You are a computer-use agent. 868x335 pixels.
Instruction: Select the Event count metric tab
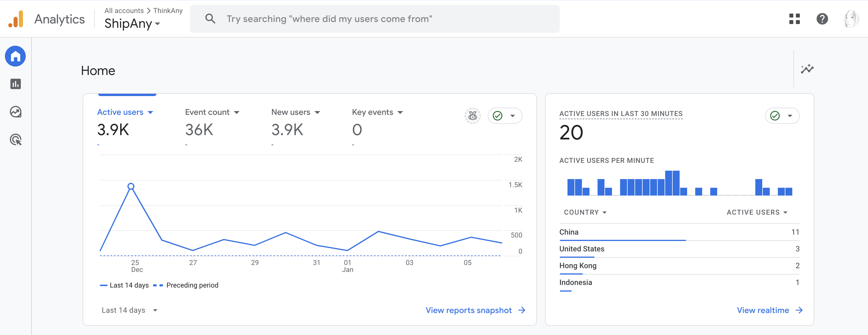pyautogui.click(x=212, y=112)
